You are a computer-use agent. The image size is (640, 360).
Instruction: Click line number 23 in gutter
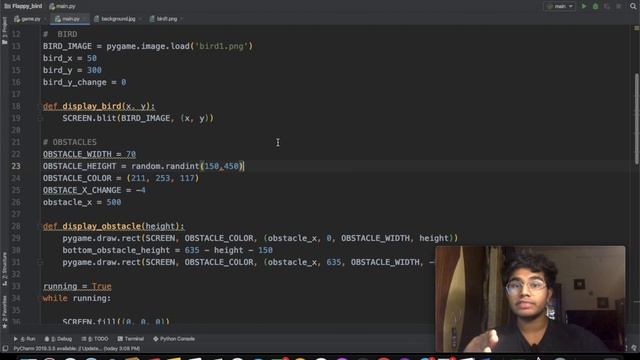click(x=16, y=166)
